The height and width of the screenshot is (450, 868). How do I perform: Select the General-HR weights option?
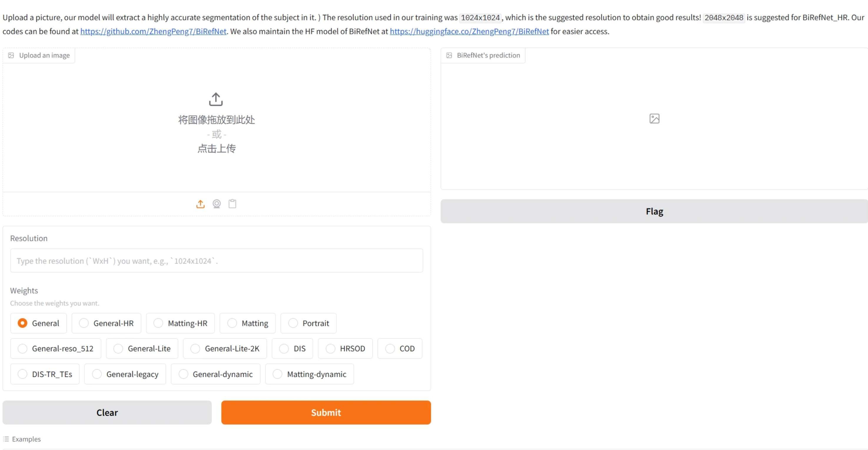click(84, 323)
